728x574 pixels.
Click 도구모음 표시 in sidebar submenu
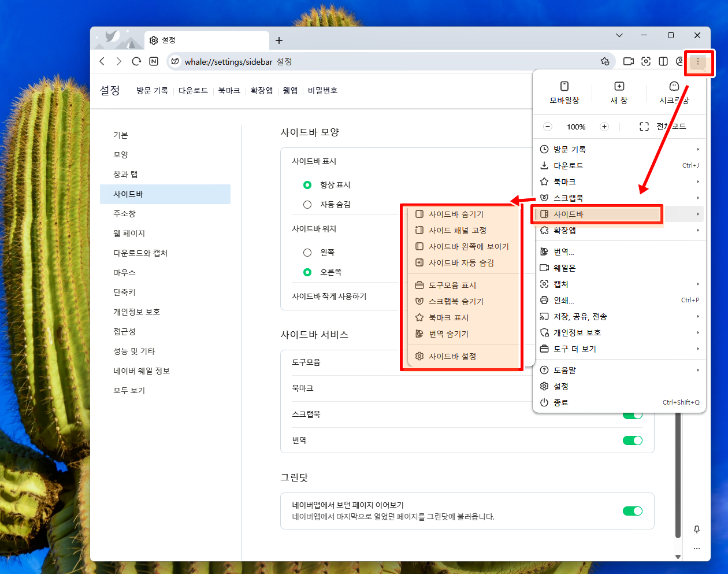click(465, 285)
